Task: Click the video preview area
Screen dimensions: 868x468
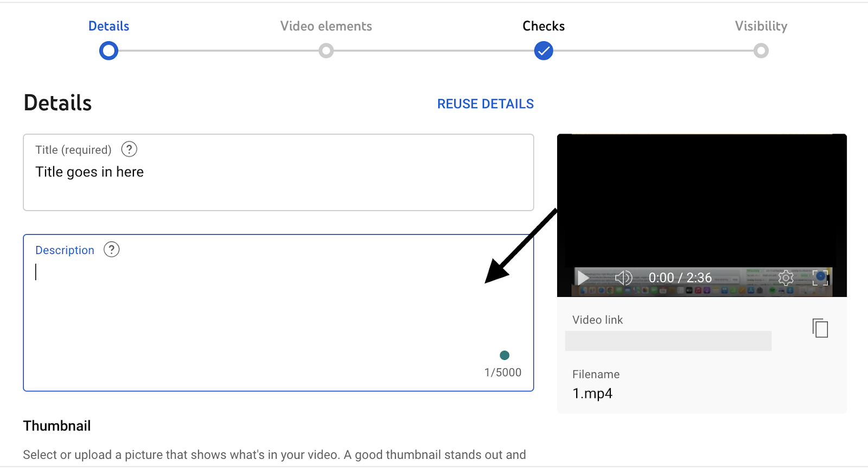Action: click(701, 215)
